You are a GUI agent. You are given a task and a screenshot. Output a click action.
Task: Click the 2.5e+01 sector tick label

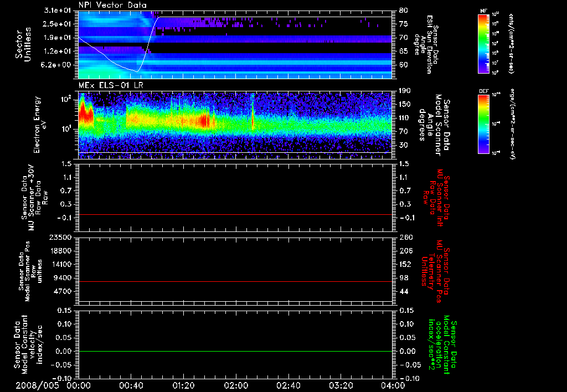[57, 24]
